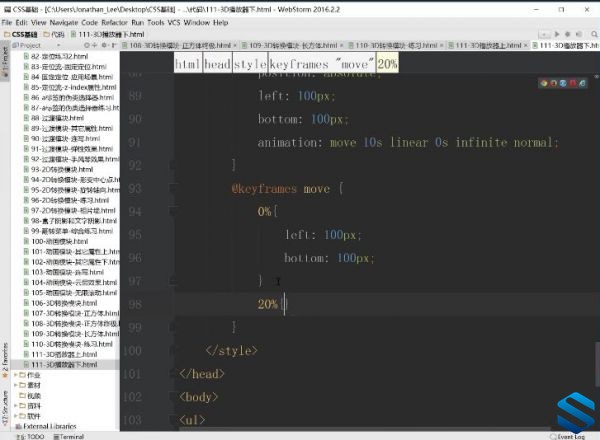Open preview in Opera browser icon

point(573,83)
